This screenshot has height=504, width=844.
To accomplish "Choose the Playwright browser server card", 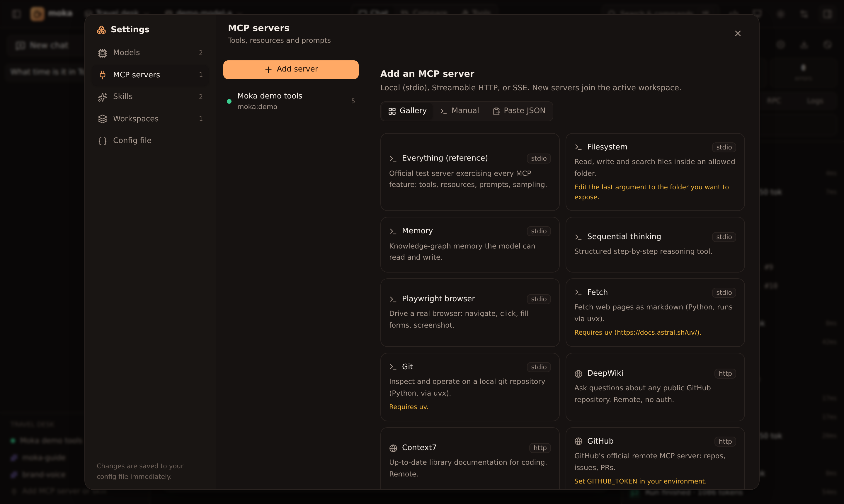I will click(470, 312).
